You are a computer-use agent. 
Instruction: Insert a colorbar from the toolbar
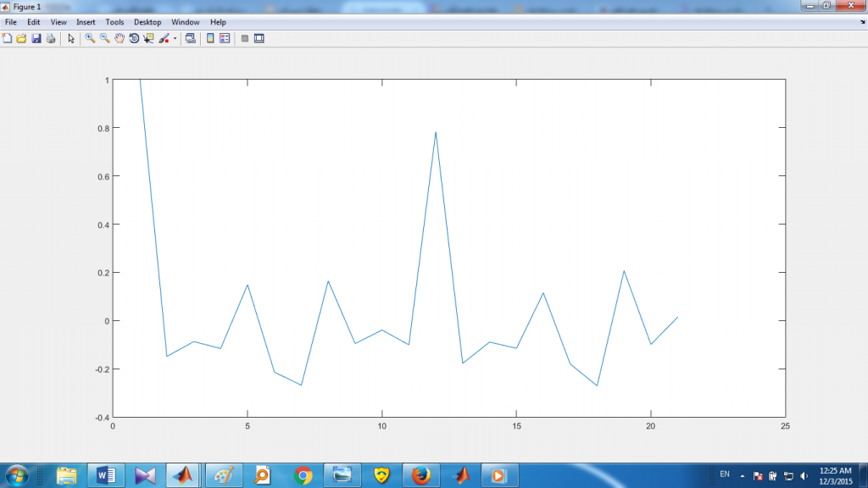point(210,38)
